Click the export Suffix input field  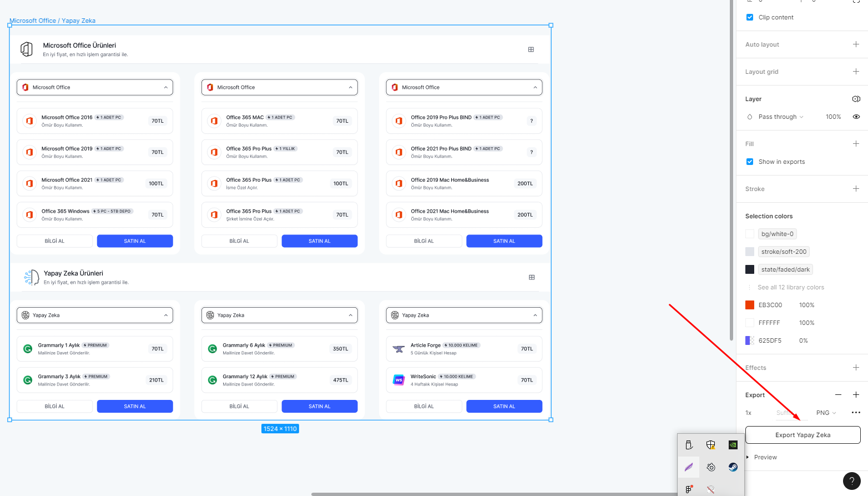[791, 413]
